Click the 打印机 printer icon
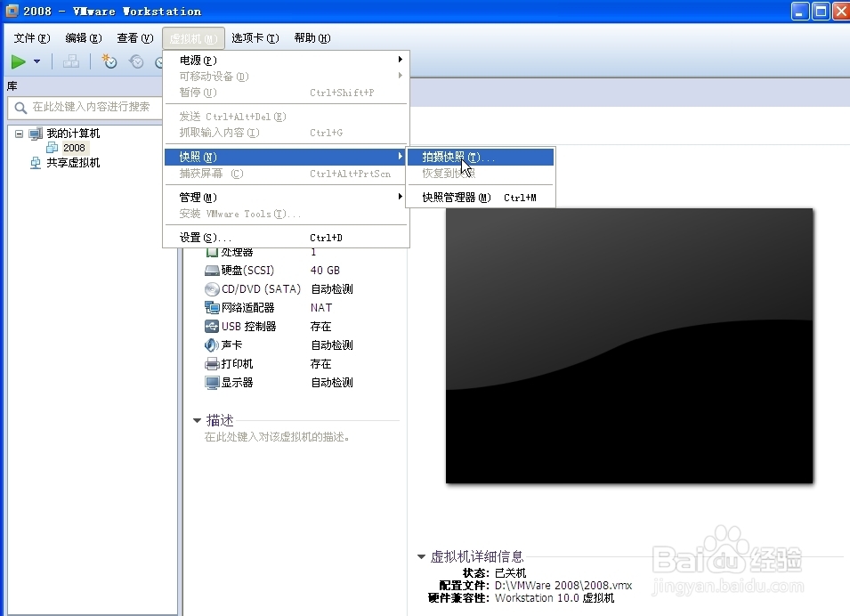 [x=212, y=364]
